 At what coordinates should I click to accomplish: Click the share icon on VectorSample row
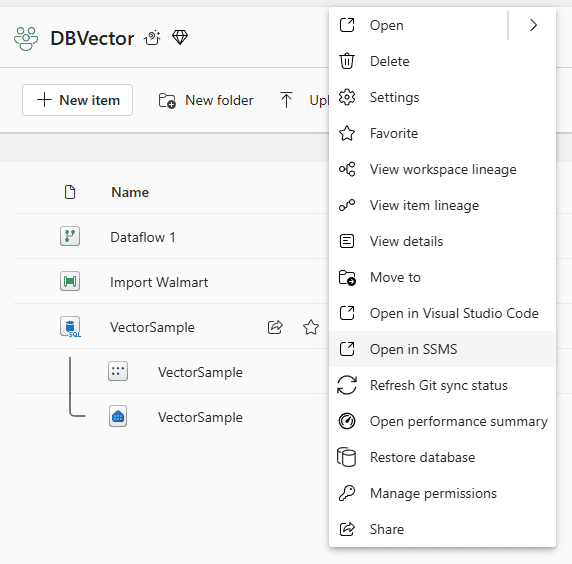pyautogui.click(x=275, y=327)
